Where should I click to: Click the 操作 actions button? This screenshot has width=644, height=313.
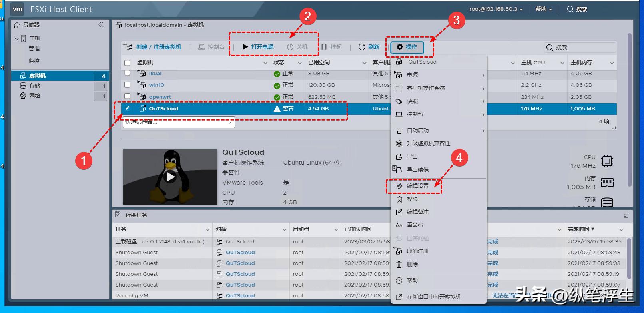pyautogui.click(x=407, y=47)
